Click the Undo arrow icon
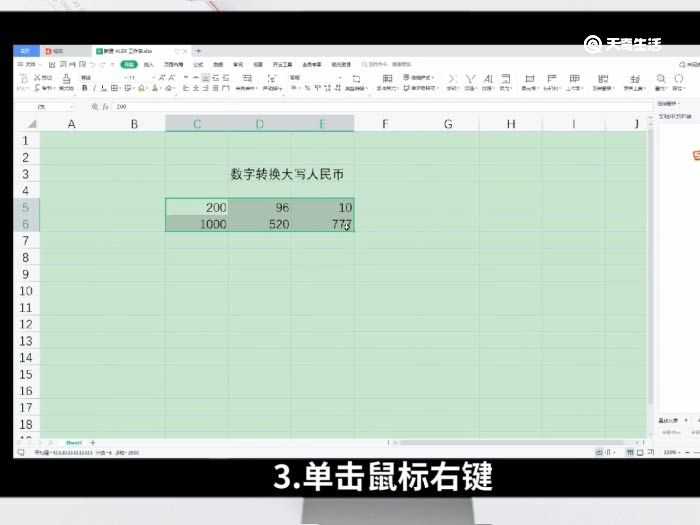This screenshot has width=700, height=525. [x=92, y=65]
